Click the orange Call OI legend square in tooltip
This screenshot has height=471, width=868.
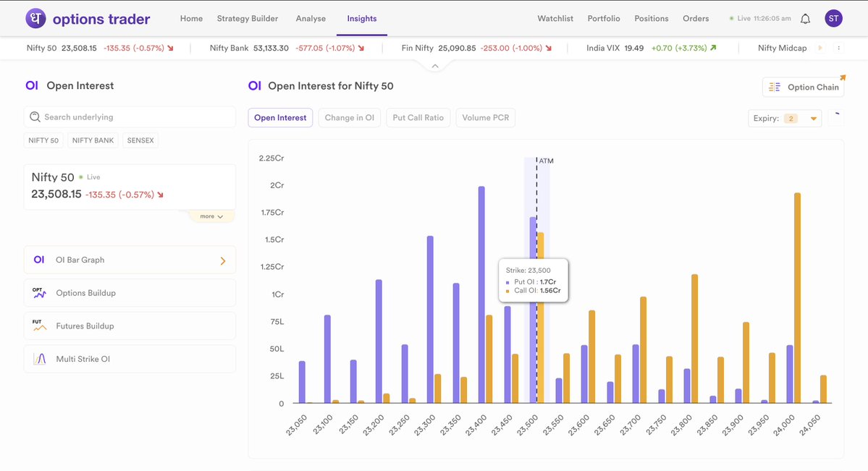pyautogui.click(x=507, y=291)
